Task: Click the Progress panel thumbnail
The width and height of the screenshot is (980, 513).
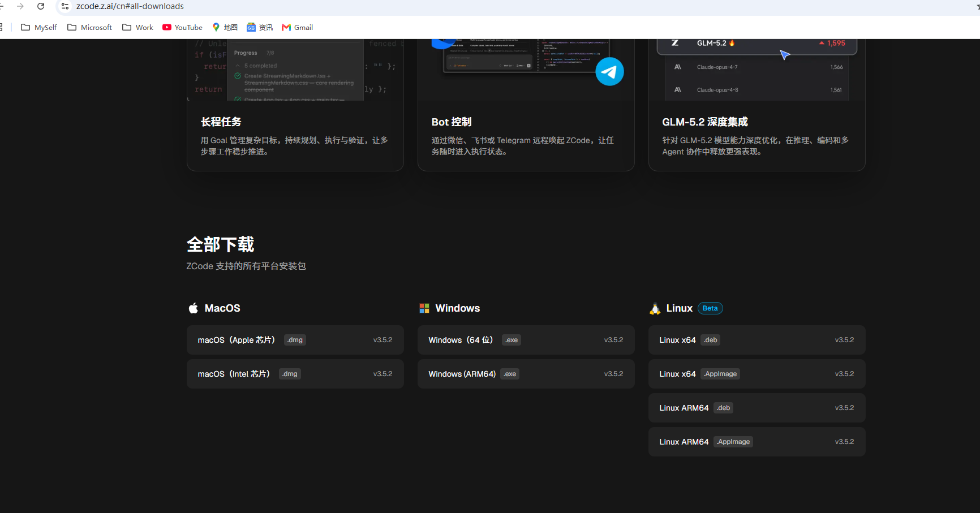Action: pyautogui.click(x=295, y=71)
